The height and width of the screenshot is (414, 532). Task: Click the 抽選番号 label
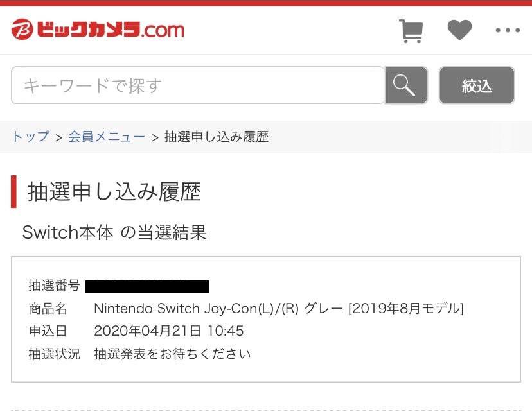(54, 286)
